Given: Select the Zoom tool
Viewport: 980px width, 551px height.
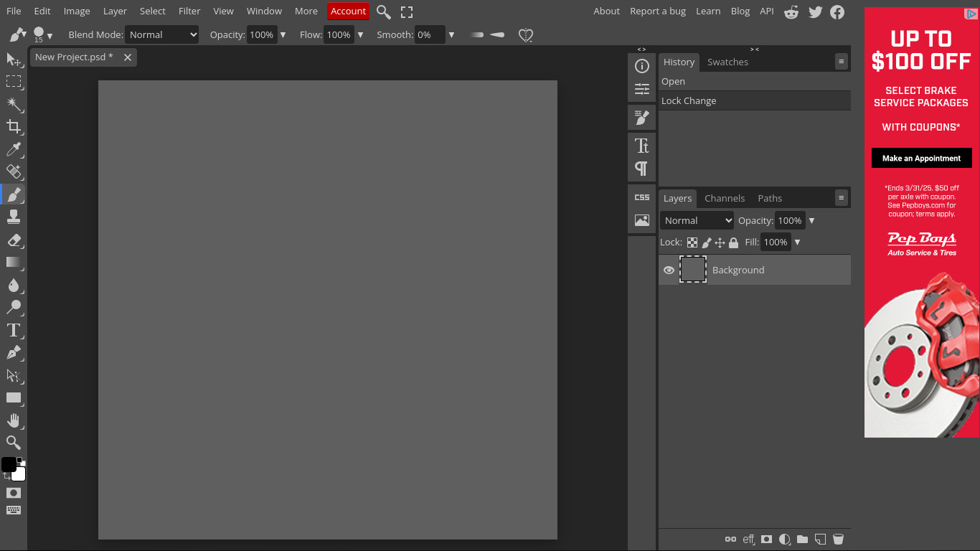Looking at the screenshot, I should pyautogui.click(x=14, y=443).
